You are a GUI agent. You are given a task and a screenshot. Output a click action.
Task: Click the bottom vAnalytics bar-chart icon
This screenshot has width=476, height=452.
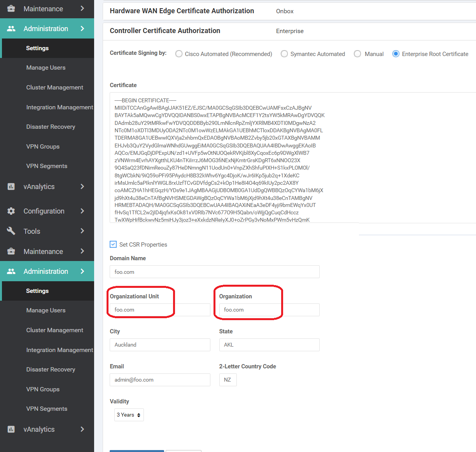pos(11,429)
